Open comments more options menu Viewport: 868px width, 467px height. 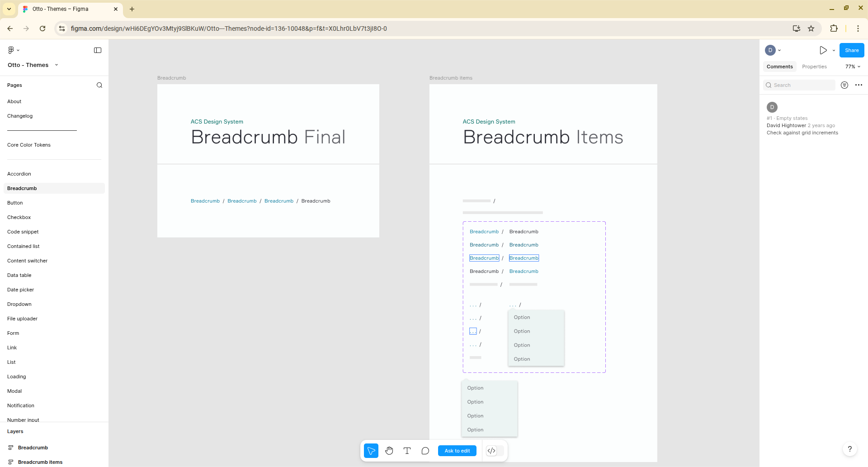tap(859, 85)
